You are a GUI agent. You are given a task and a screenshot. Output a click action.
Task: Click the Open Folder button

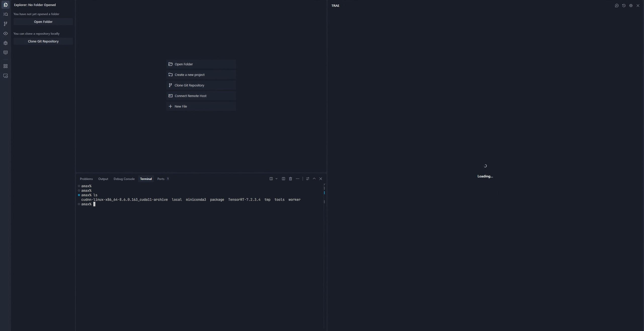coord(43,22)
